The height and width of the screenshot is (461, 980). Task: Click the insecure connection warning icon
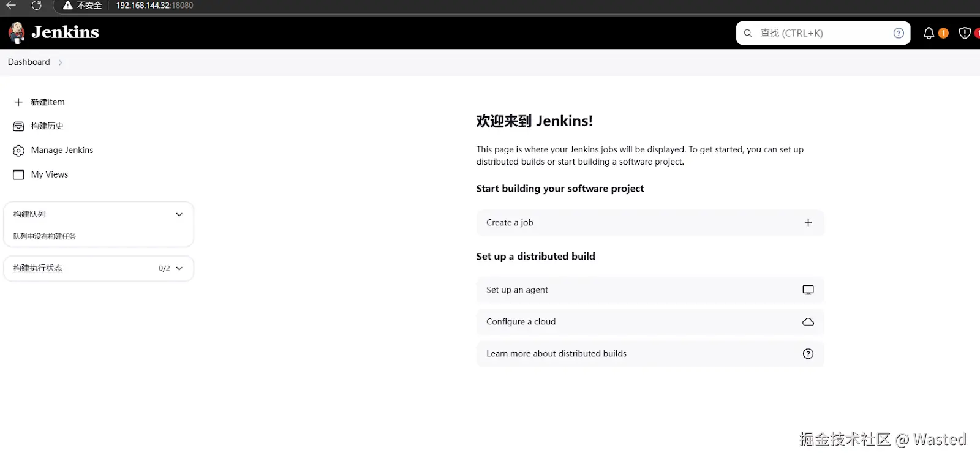click(68, 6)
